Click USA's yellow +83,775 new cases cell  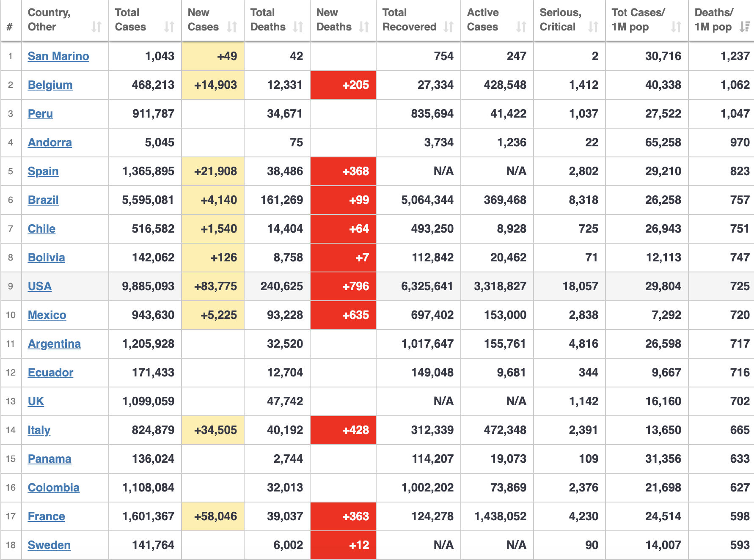[213, 286]
